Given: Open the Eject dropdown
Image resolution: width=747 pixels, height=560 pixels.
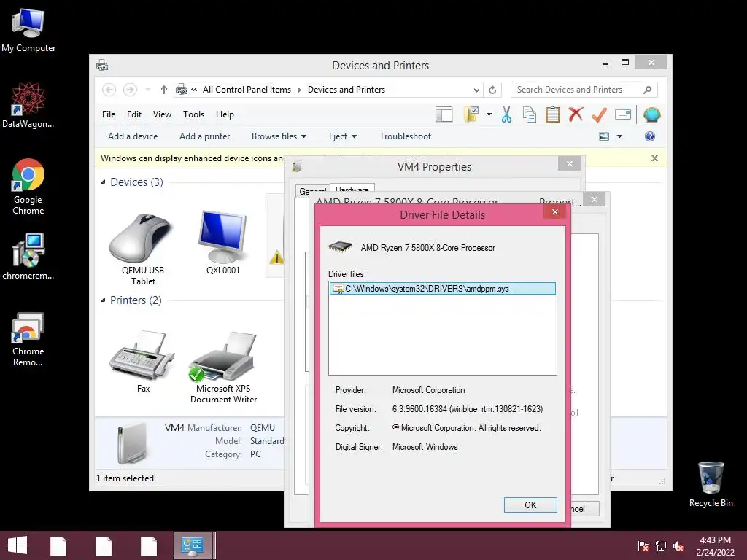Looking at the screenshot, I should 343,136.
